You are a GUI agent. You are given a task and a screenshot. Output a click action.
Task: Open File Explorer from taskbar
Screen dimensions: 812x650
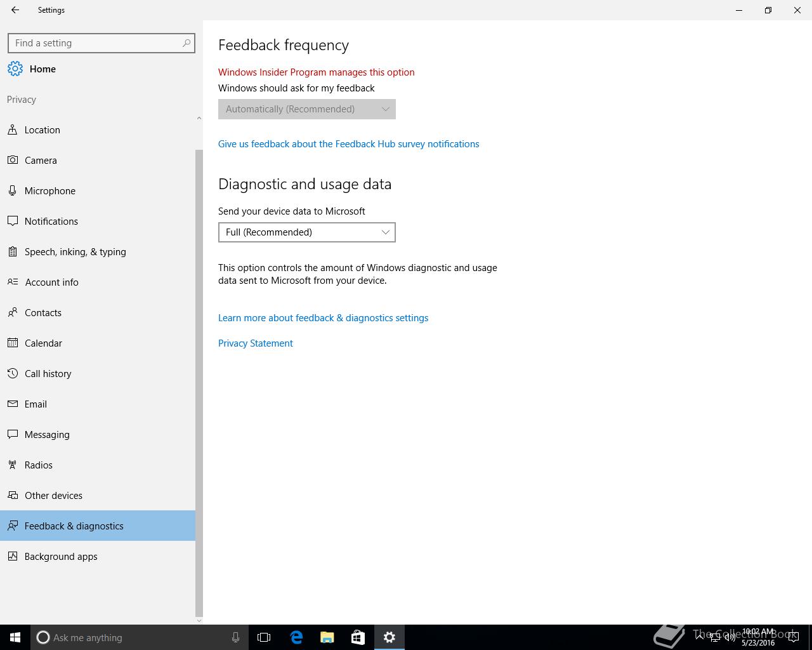coord(327,637)
